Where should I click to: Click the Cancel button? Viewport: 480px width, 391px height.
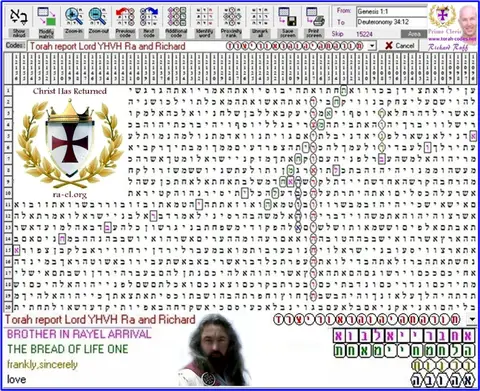click(399, 46)
